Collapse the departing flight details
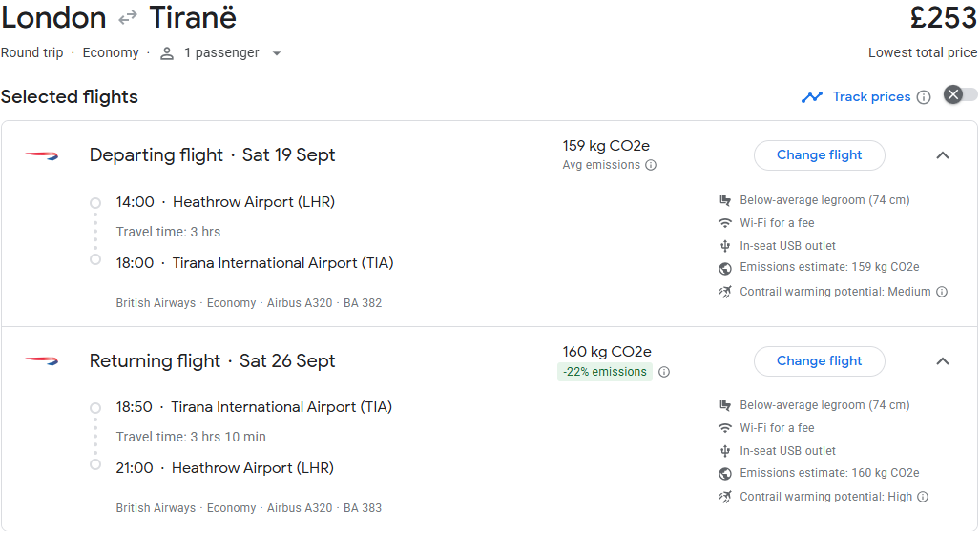This screenshot has height=533, width=980. pyautogui.click(x=943, y=155)
